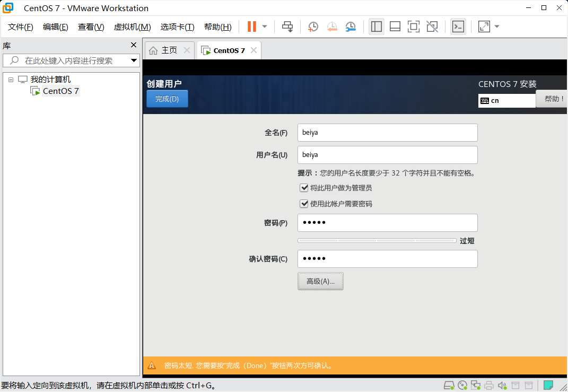The image size is (568, 392).
Task: Click the VMware Workstation app icon in the title bar
Action: (x=8, y=8)
